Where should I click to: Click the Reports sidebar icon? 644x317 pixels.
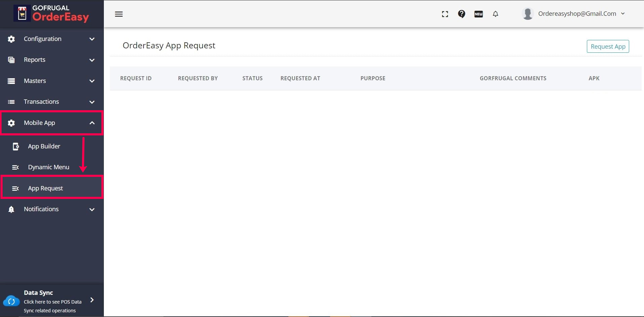point(11,60)
